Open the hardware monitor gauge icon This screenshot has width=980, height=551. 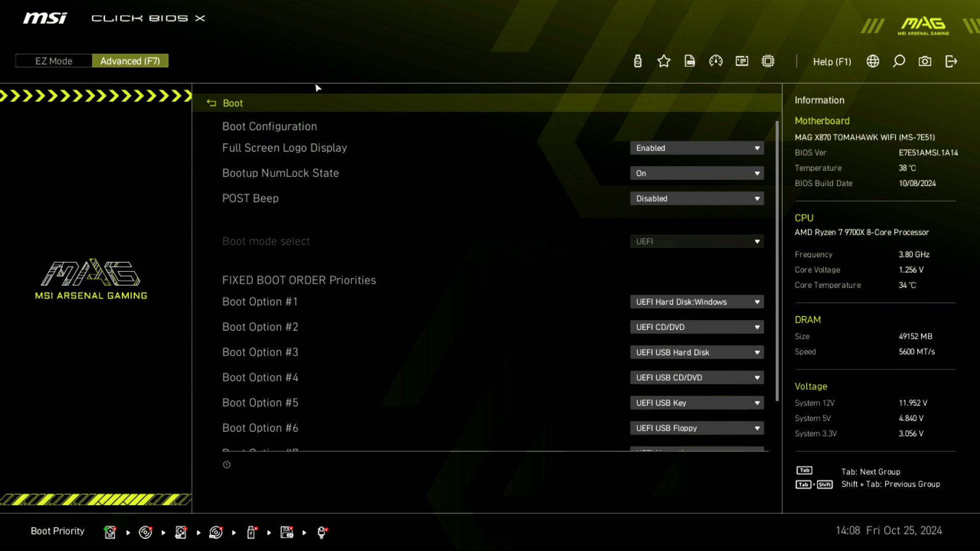click(716, 61)
